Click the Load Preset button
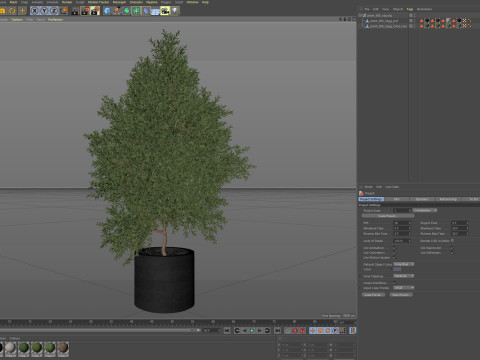 tap(373, 295)
